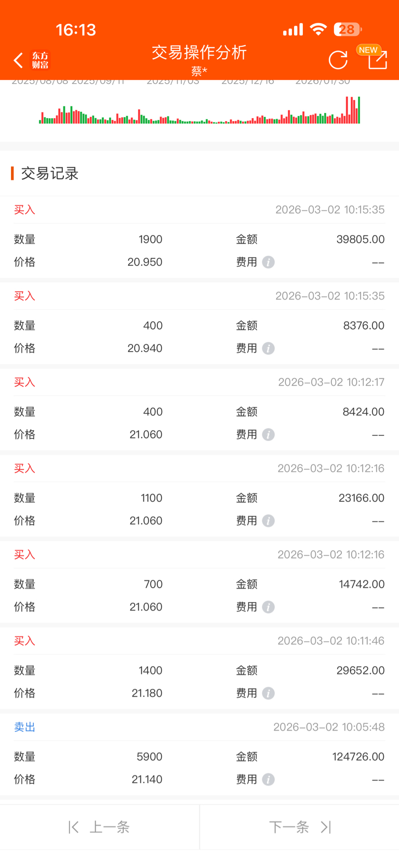Tap the refresh icon in header
The height and width of the screenshot is (868, 399).
(338, 60)
